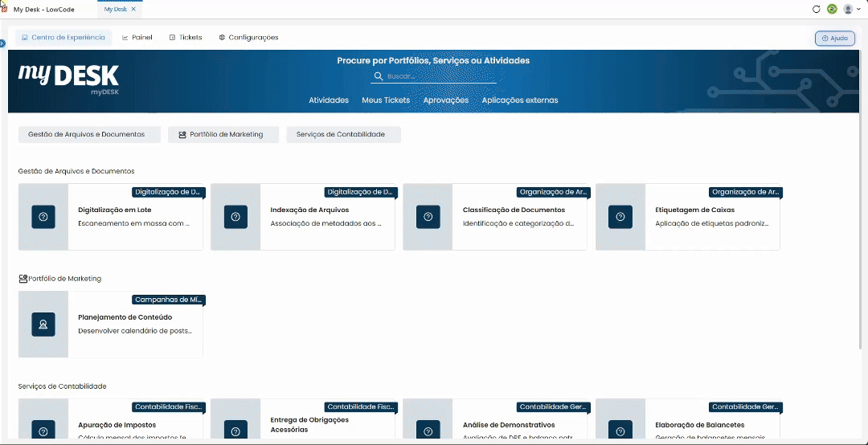Click the Indexação de Arquivos card icon

tap(235, 217)
